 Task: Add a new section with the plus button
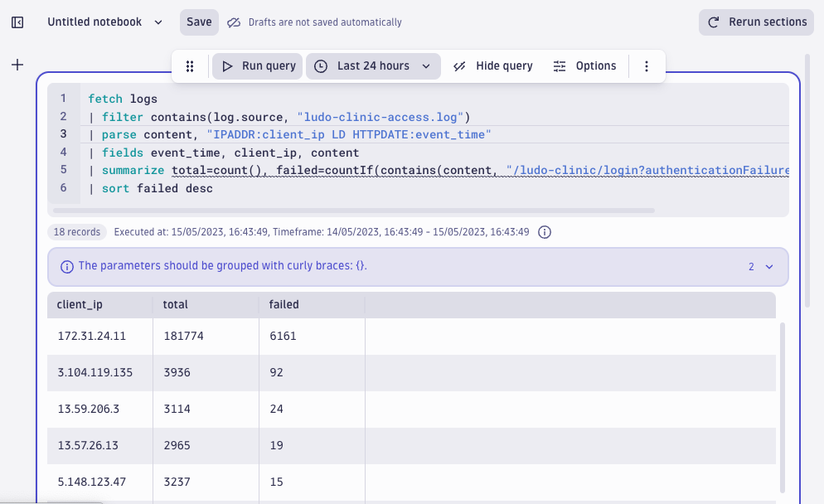coord(17,64)
